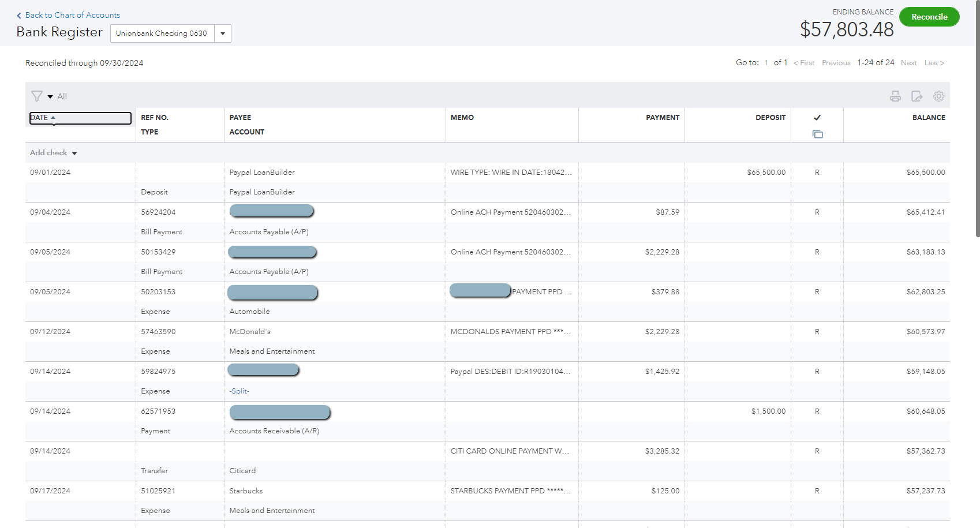
Task: Click the copy icon under reconcile checkmark header
Action: tap(817, 134)
